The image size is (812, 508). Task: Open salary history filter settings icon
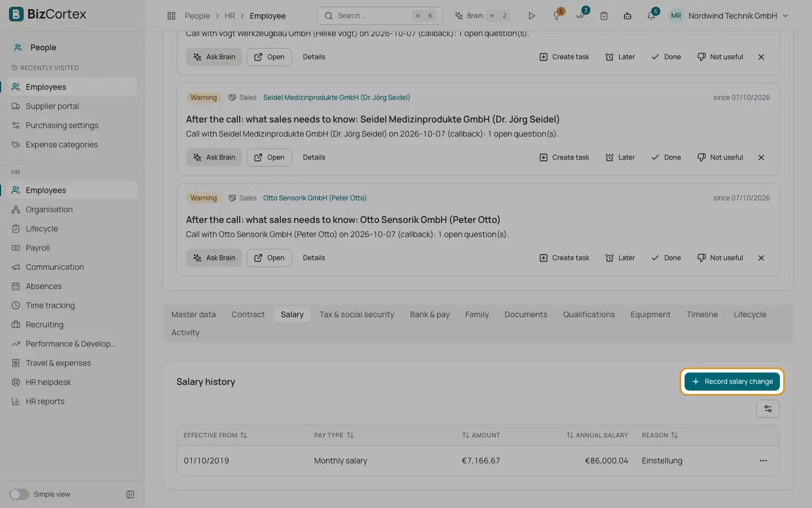[x=768, y=409]
